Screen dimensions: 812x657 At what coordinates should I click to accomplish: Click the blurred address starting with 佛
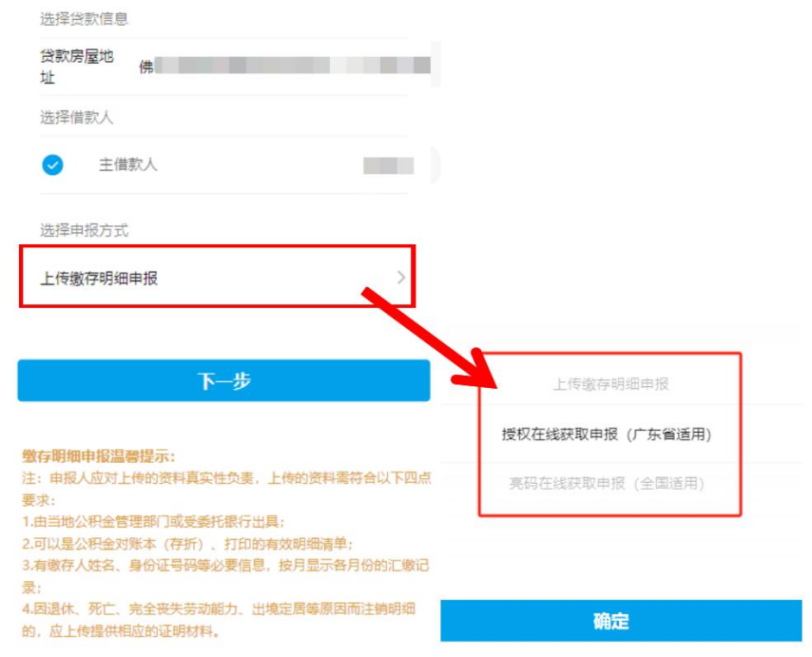point(285,66)
